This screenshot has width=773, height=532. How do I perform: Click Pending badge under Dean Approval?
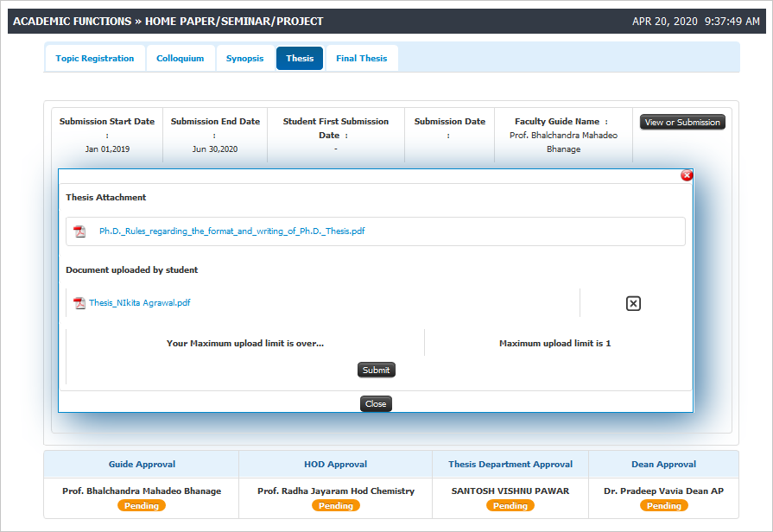(x=664, y=505)
